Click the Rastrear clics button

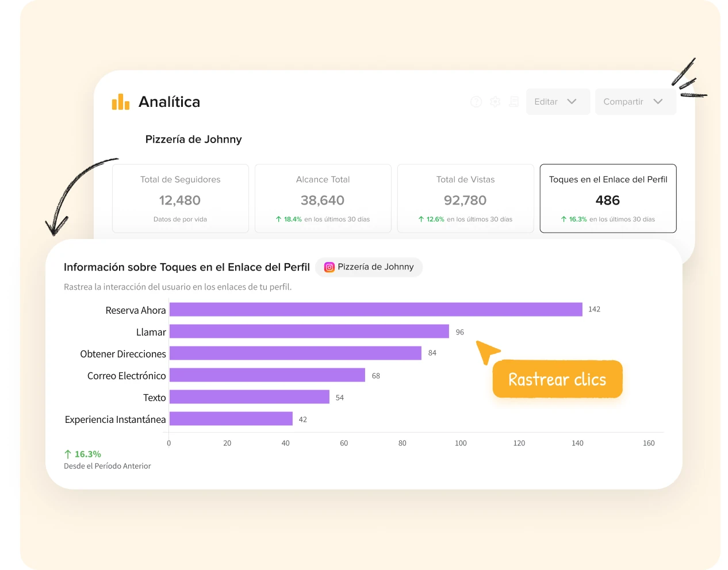click(x=558, y=379)
